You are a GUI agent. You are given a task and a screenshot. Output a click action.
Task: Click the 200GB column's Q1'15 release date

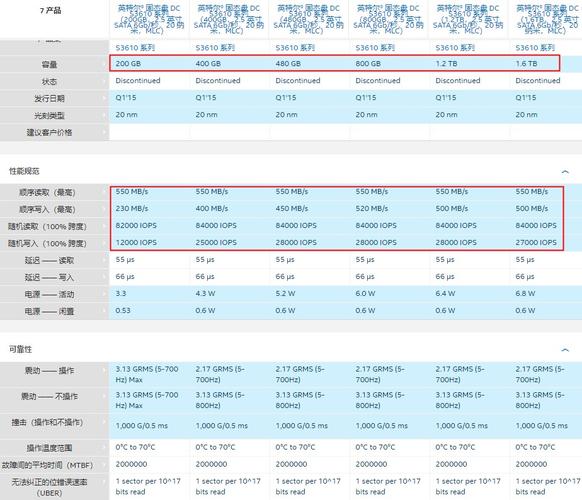126,98
